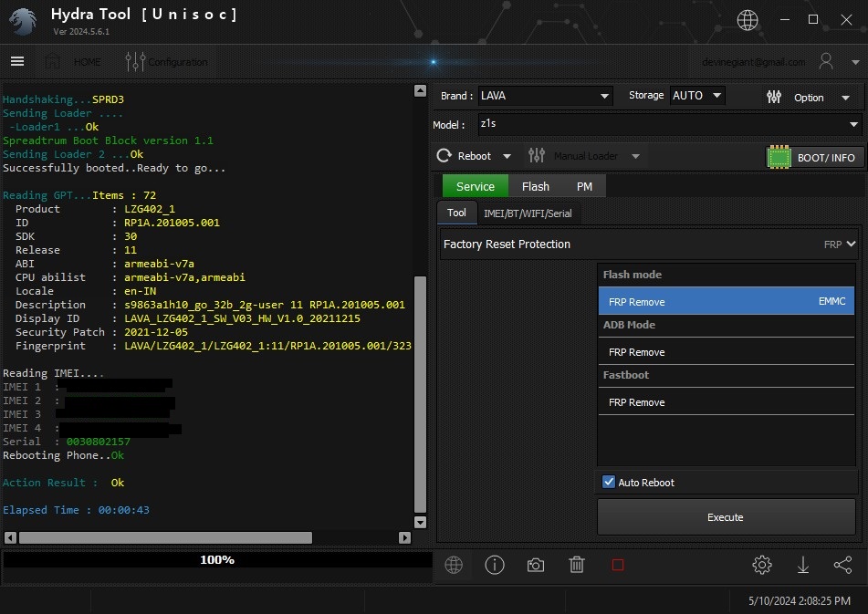Click the red stop square icon

(x=618, y=565)
